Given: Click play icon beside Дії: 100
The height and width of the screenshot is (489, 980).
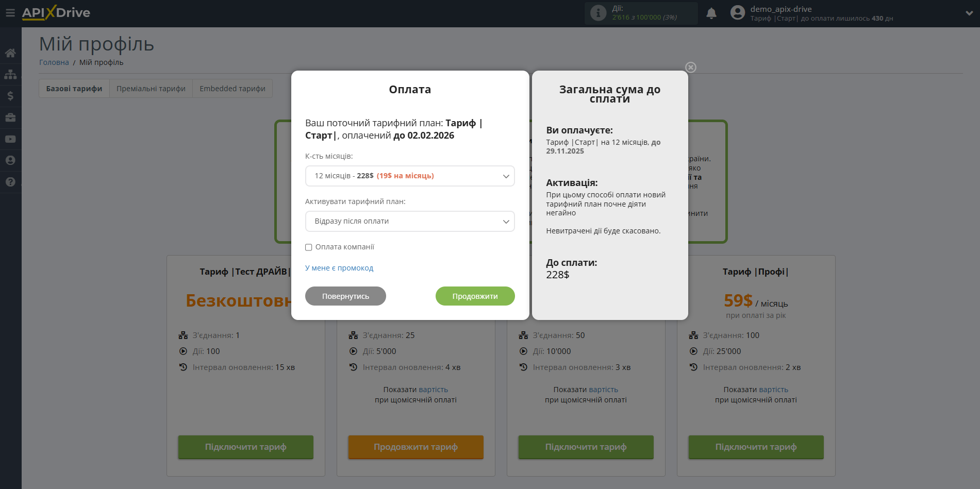Looking at the screenshot, I should click(x=183, y=351).
